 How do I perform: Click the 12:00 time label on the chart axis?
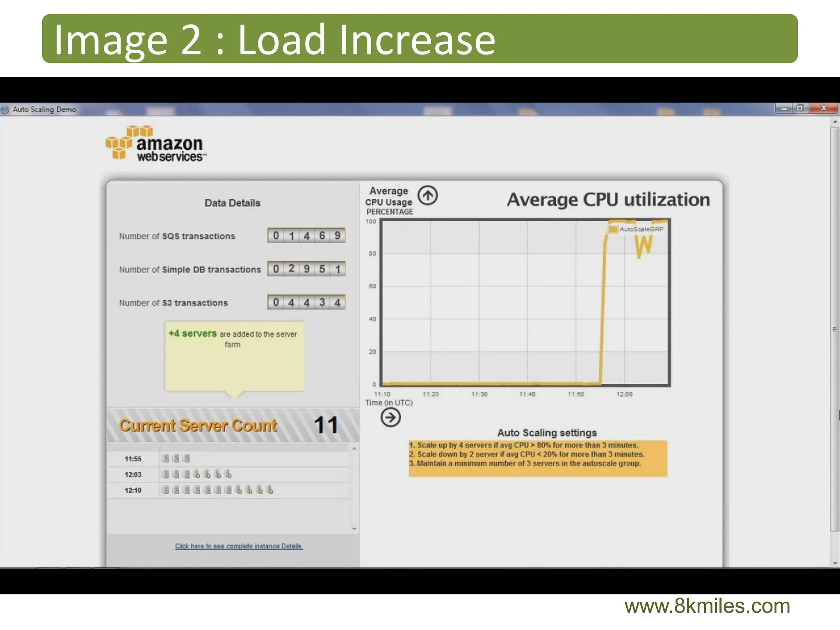coord(624,394)
